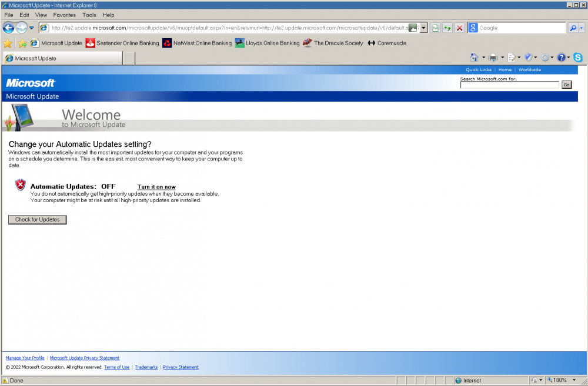Open the footer Privacy Statement link
This screenshot has height=386, width=588.
[181, 367]
